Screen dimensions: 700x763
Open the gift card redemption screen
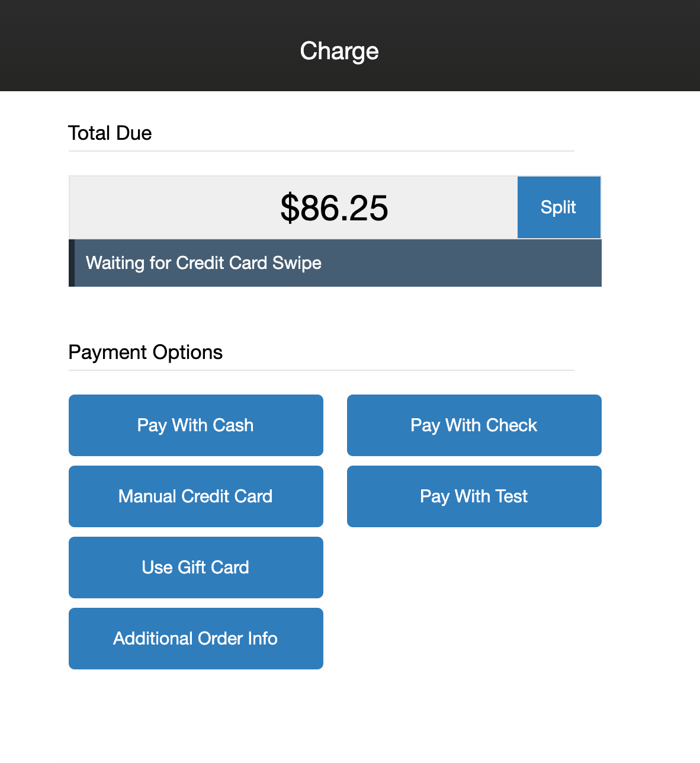(195, 567)
